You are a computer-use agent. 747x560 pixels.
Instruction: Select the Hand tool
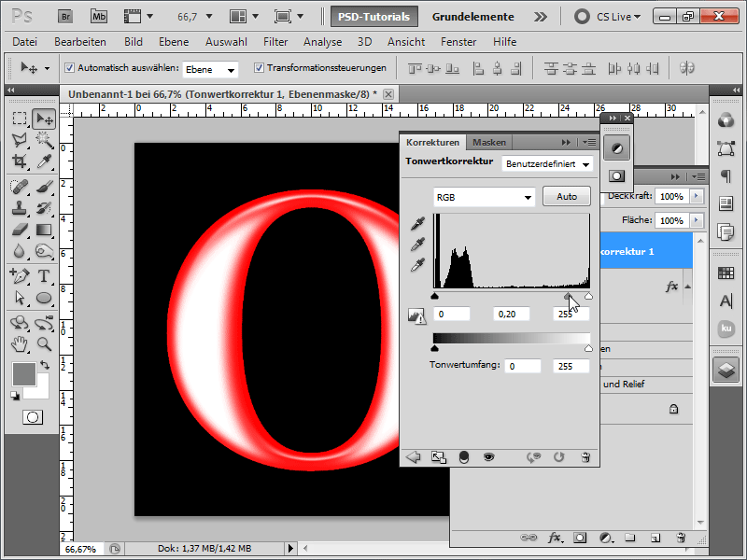tap(20, 343)
